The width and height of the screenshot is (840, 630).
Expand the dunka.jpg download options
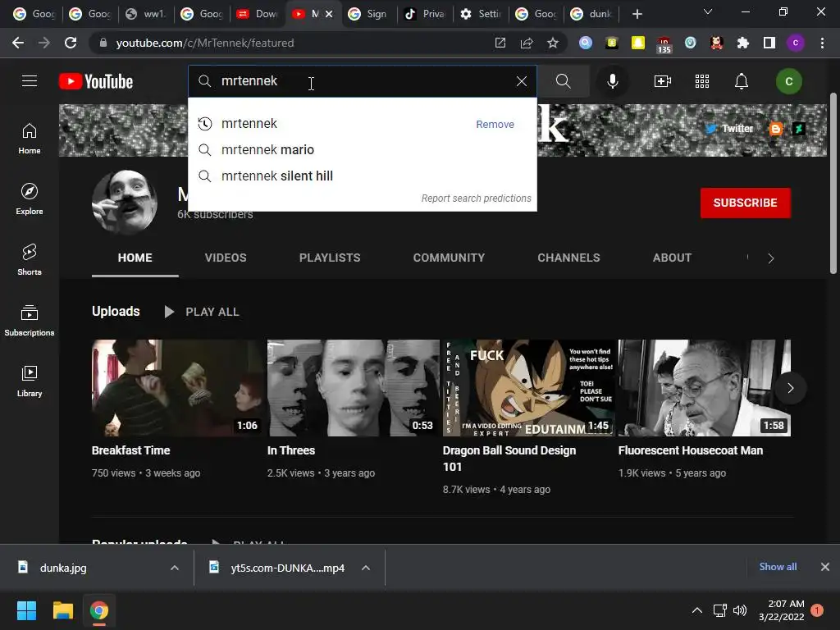pos(175,568)
